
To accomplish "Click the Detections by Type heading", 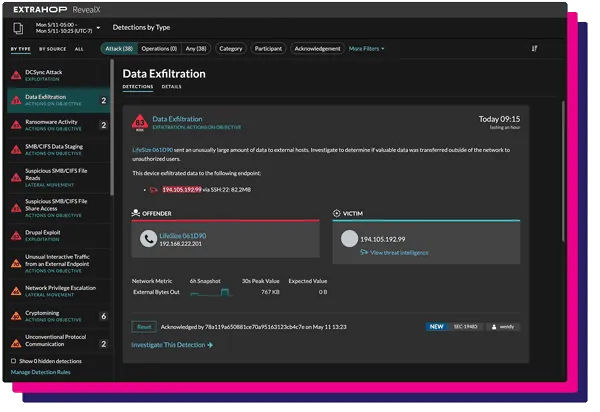I will coord(141,28).
